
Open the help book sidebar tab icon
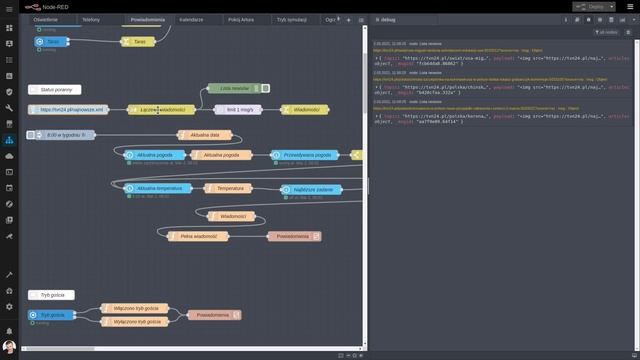577,20
